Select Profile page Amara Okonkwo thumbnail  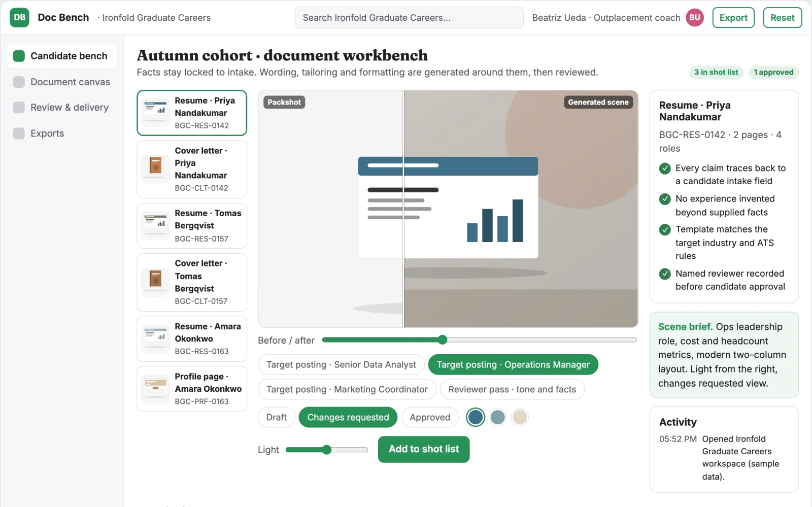tap(155, 389)
